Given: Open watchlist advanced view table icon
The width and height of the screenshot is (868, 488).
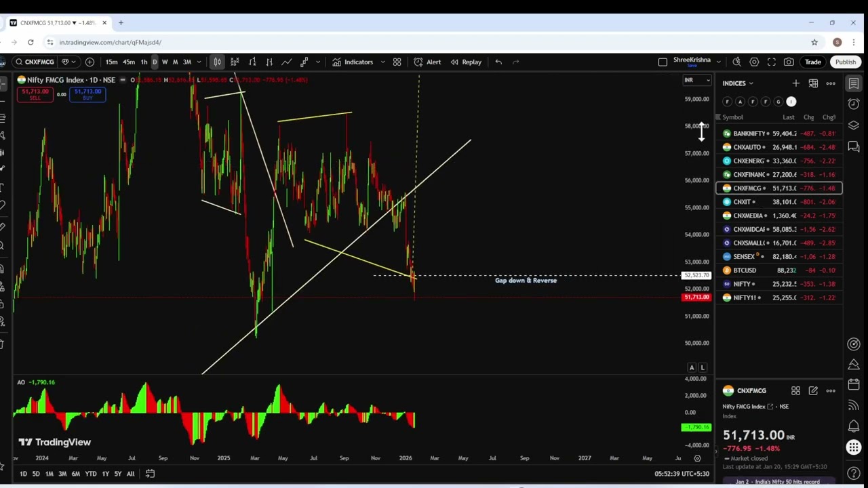Looking at the screenshot, I should [x=813, y=83].
